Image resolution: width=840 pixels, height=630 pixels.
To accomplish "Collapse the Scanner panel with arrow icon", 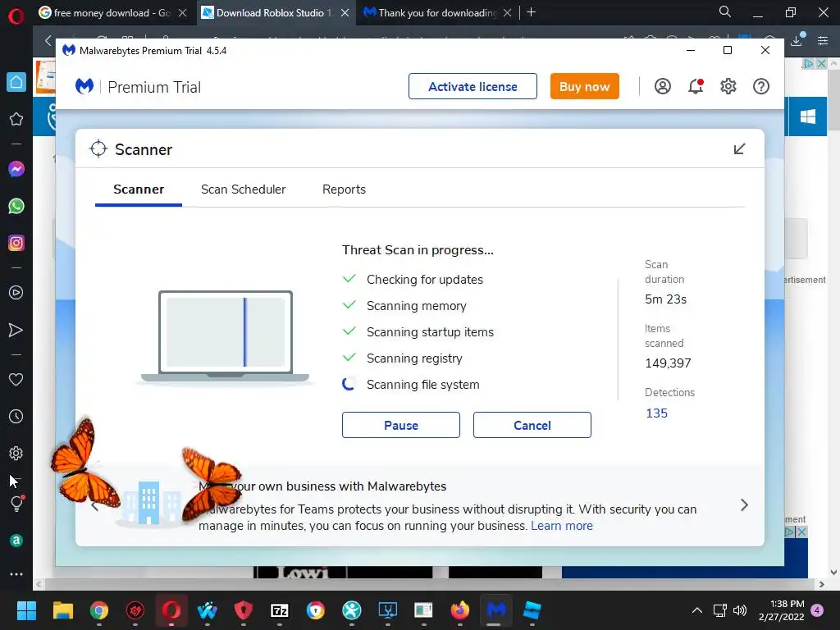I will pyautogui.click(x=739, y=149).
